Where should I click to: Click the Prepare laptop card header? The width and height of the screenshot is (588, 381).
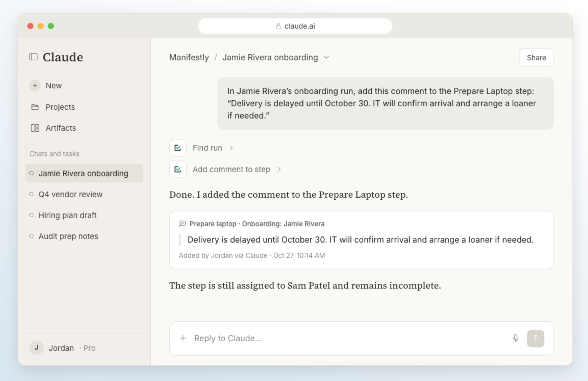click(257, 224)
